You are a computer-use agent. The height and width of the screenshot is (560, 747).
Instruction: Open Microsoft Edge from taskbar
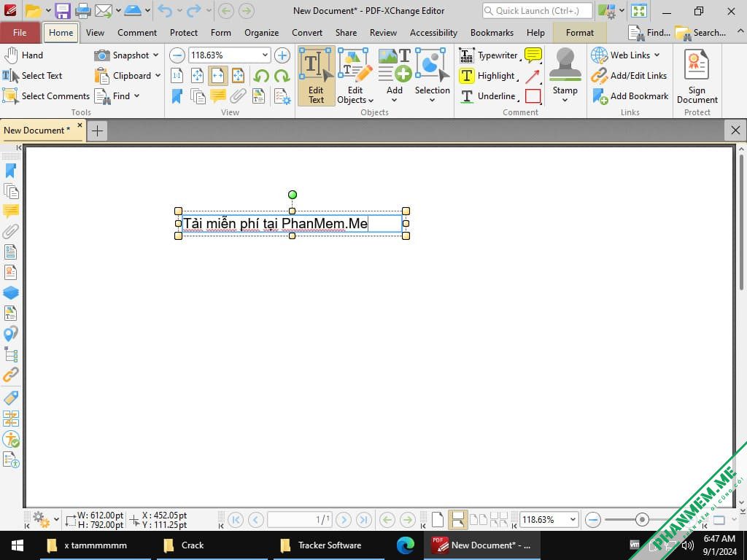[x=406, y=545]
